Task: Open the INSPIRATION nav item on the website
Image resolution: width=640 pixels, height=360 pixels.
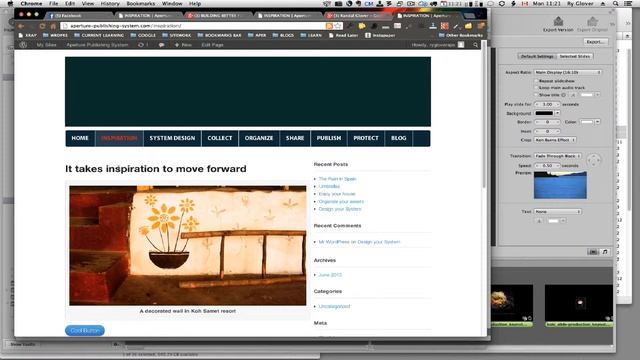Action: (x=119, y=138)
